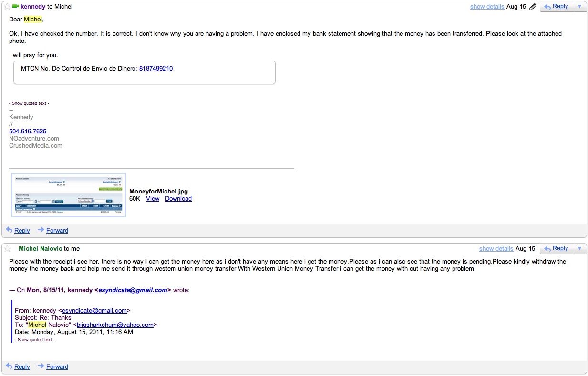Click "show details" on kennedy's message header
This screenshot has width=588, height=376.
487,7
